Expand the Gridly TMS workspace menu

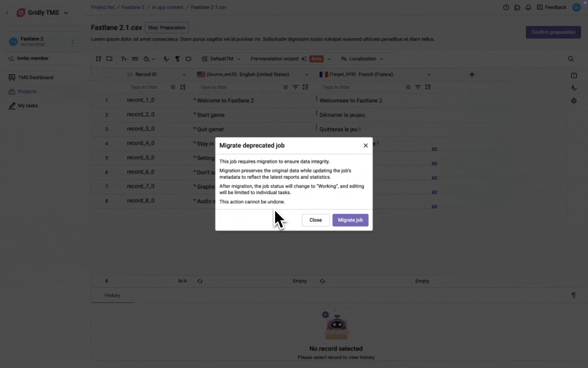click(66, 13)
